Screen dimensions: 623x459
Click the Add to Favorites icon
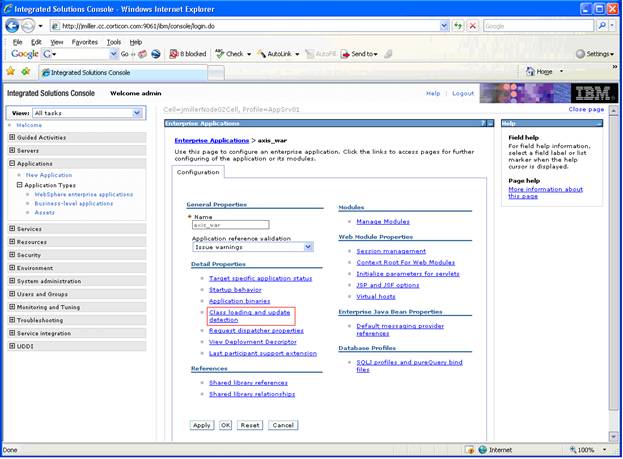click(26, 72)
